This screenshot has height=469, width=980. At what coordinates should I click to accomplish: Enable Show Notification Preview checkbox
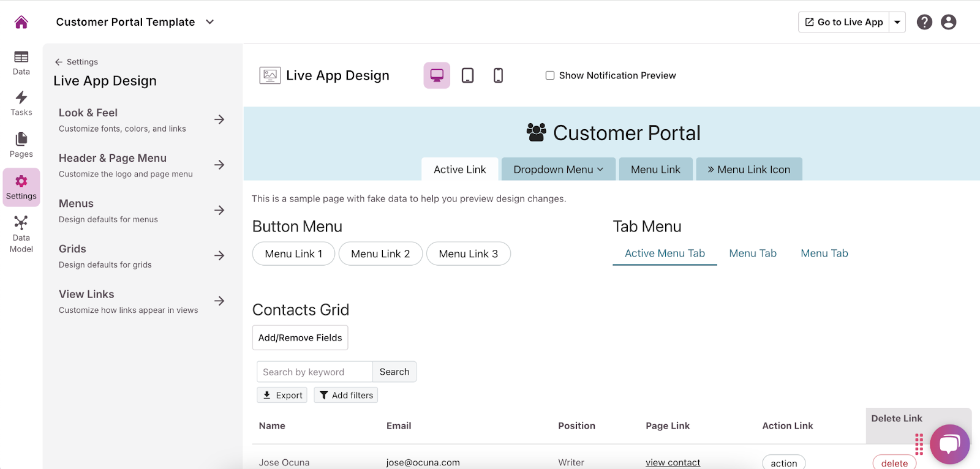tap(550, 75)
